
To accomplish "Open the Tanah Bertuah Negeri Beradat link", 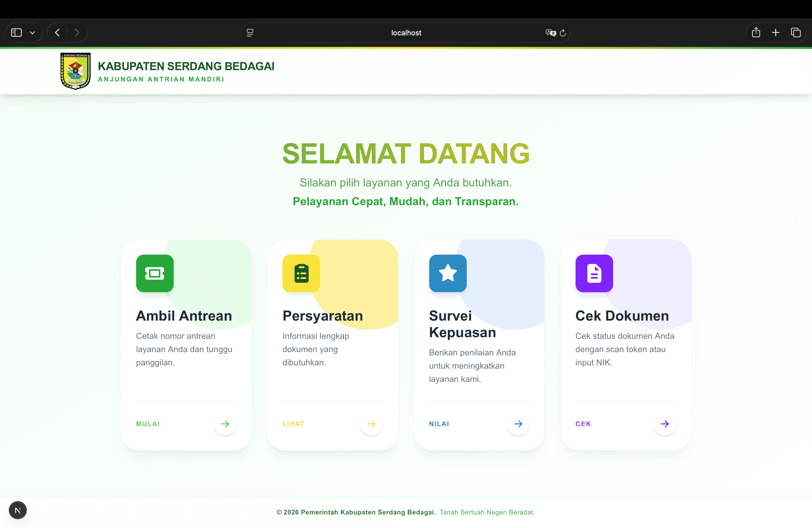I will tap(487, 512).
